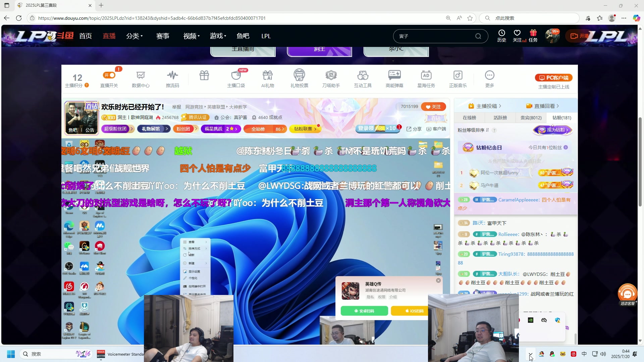This screenshot has width=644, height=362.
Task: Click 安卓扫码 green button
Action: 364,311
